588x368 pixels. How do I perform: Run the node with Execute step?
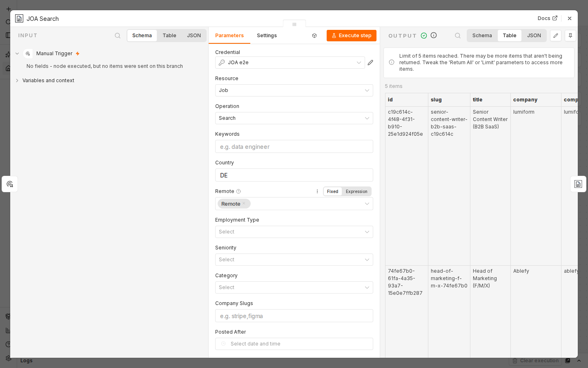coord(352,36)
